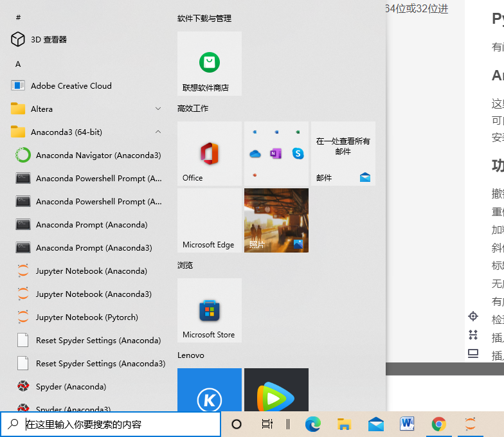Click the four-dots grid icon in background page

473,335
